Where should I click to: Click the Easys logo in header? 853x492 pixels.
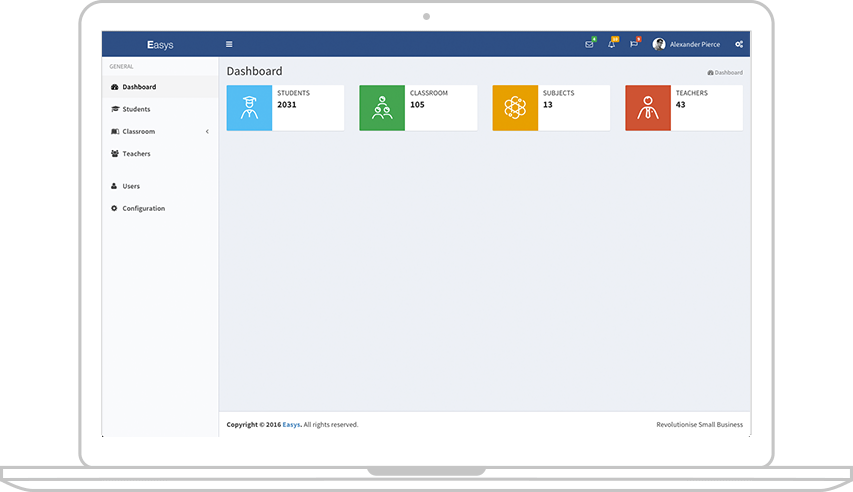[160, 45]
